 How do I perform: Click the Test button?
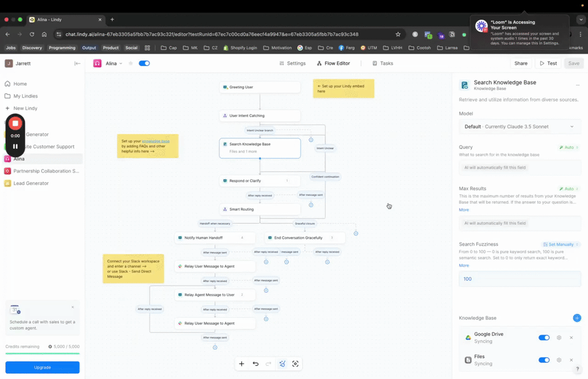click(548, 63)
